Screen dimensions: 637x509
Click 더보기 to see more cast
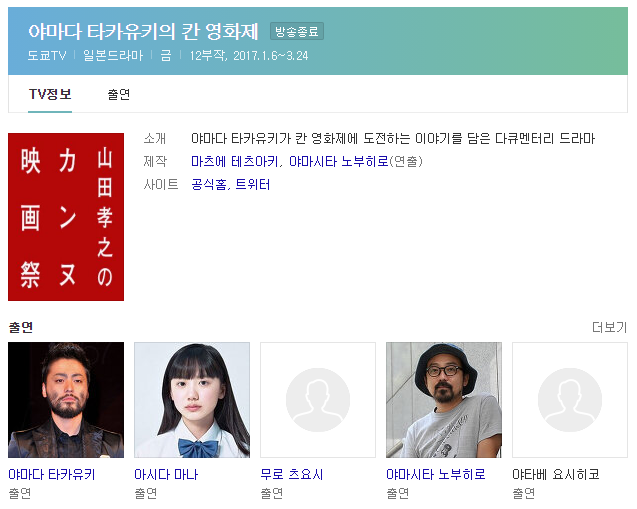click(x=609, y=327)
